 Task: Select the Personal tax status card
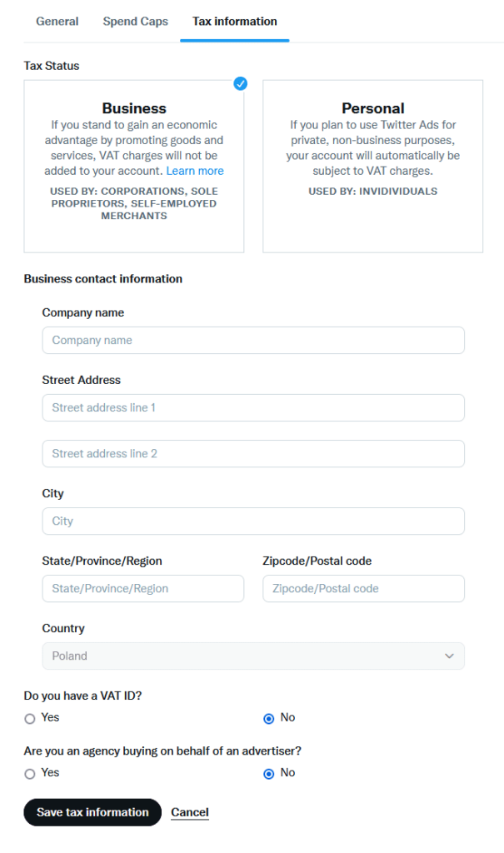pos(373,167)
